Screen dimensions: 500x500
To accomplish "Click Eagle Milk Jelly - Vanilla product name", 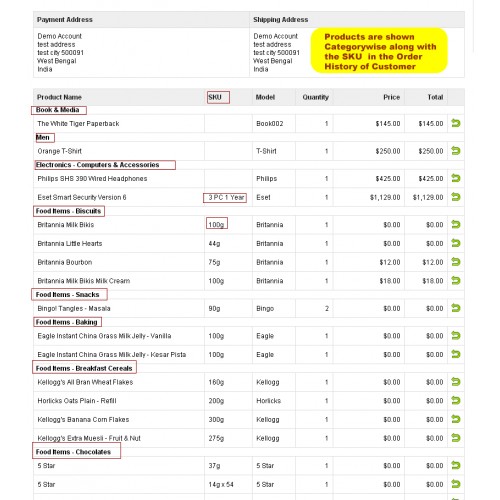I will click(104, 336).
